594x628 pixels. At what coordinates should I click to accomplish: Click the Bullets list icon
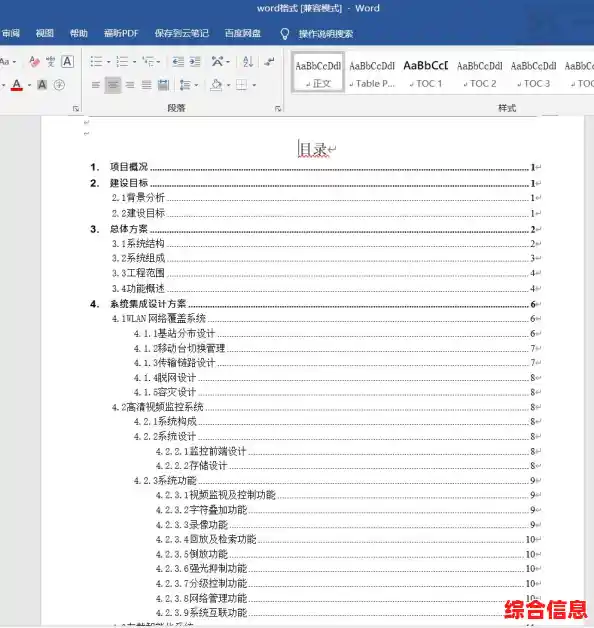click(x=96, y=62)
